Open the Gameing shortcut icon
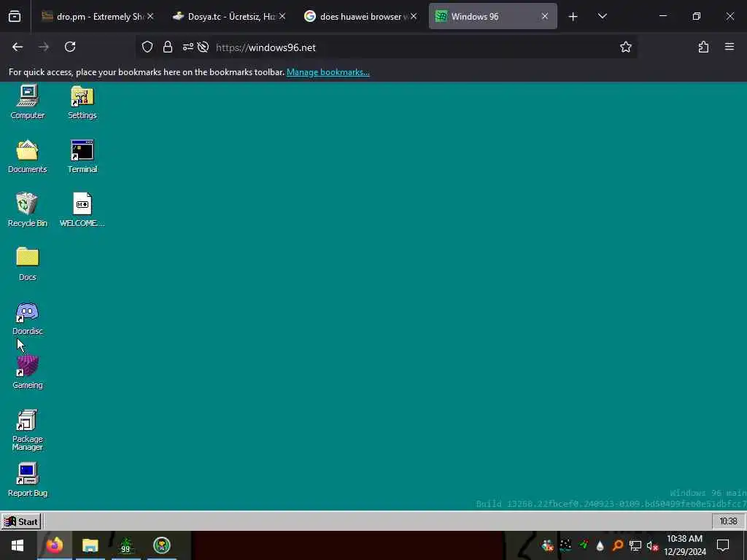The height and width of the screenshot is (560, 747). [27, 372]
